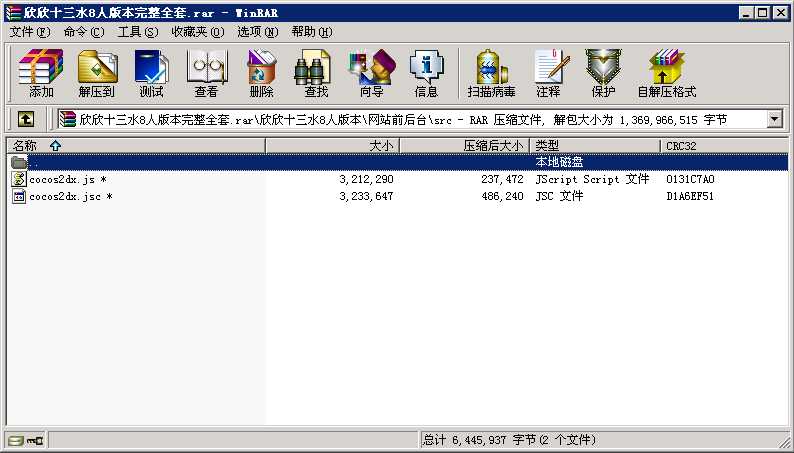This screenshot has width=794, height=453.
Task: Open the Commands (命令) menu
Action: click(x=84, y=32)
